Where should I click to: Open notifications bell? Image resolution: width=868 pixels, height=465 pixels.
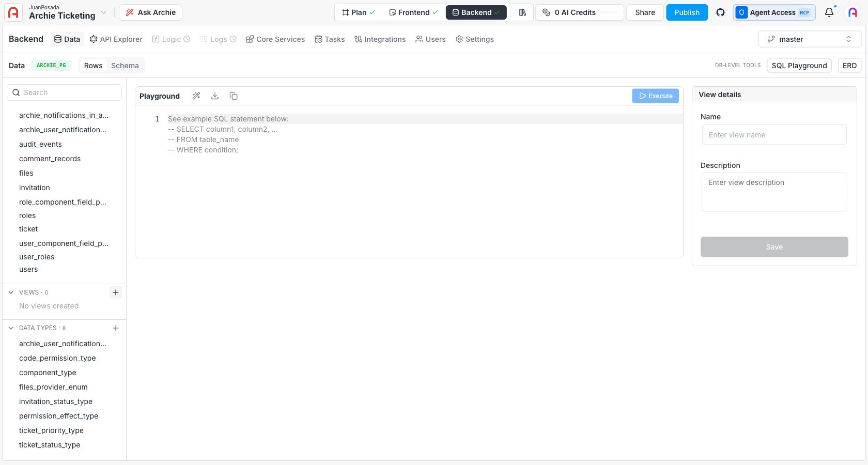click(829, 12)
